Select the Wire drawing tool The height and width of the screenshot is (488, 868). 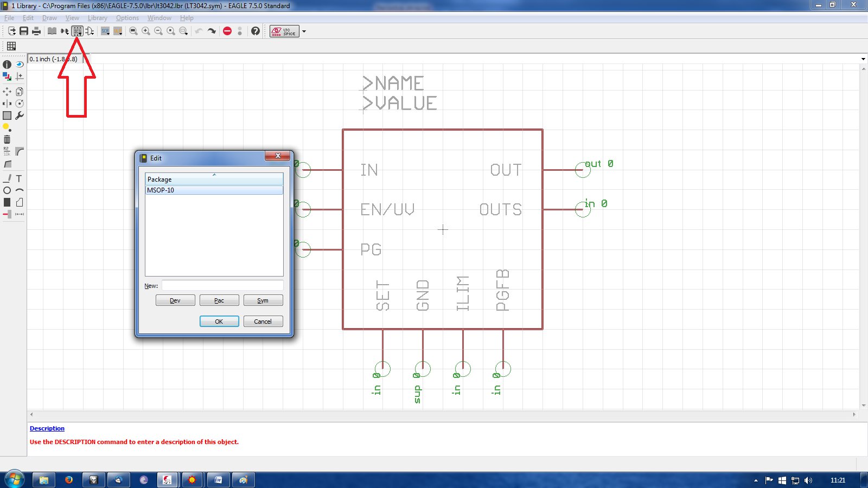pyautogui.click(x=7, y=178)
